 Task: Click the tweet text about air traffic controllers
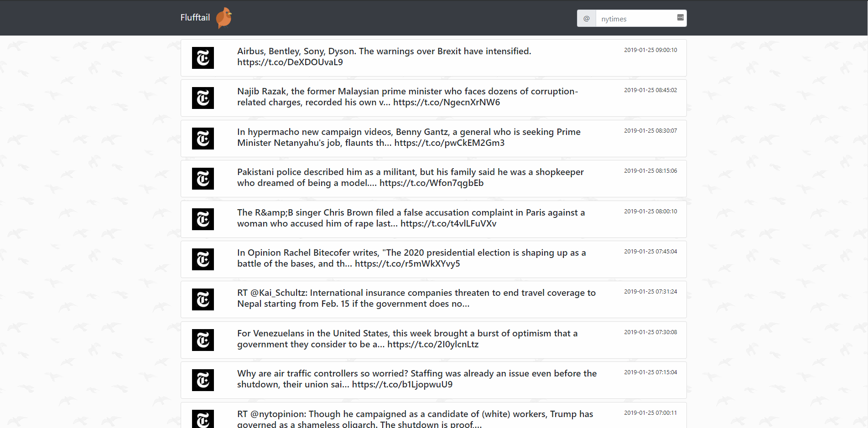[417, 379]
